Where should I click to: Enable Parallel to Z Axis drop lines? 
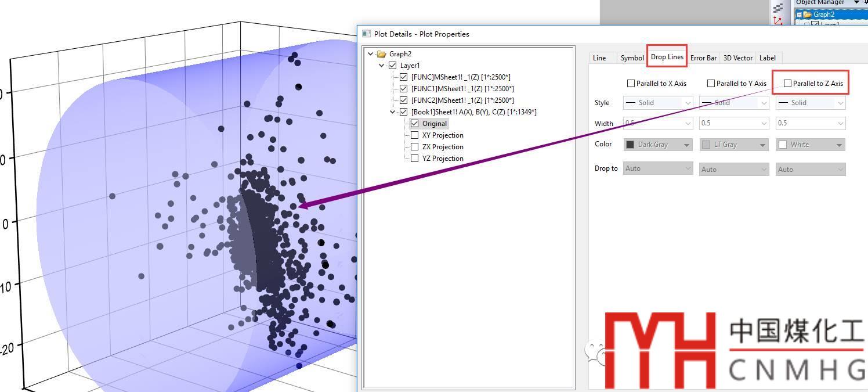click(787, 84)
